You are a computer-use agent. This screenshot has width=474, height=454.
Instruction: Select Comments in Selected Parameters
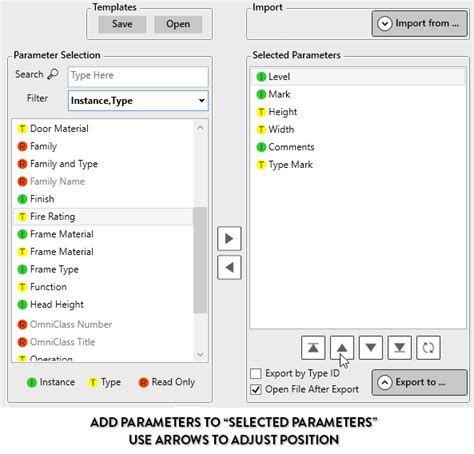[358, 147]
